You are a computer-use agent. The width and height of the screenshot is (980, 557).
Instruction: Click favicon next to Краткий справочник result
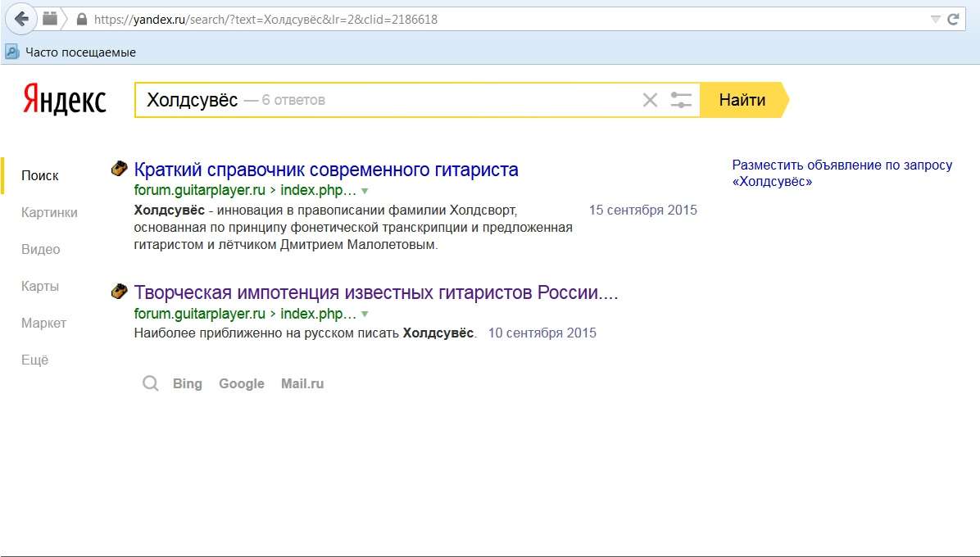click(x=119, y=169)
